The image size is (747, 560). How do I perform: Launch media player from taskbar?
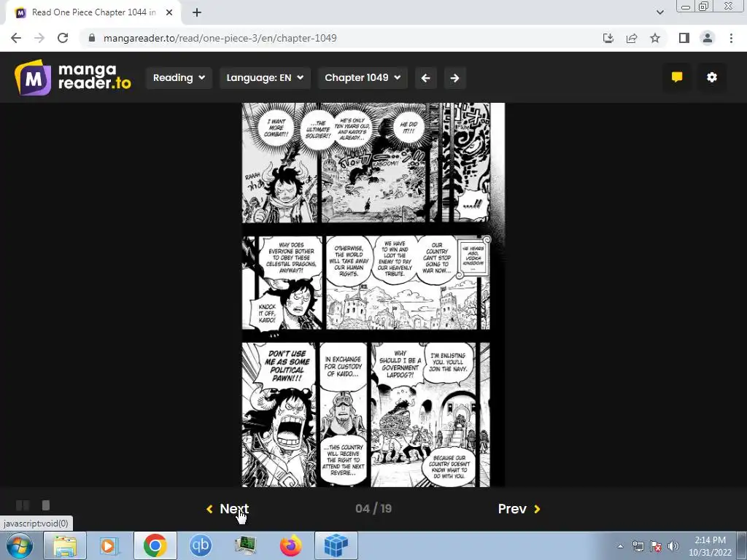[110, 545]
